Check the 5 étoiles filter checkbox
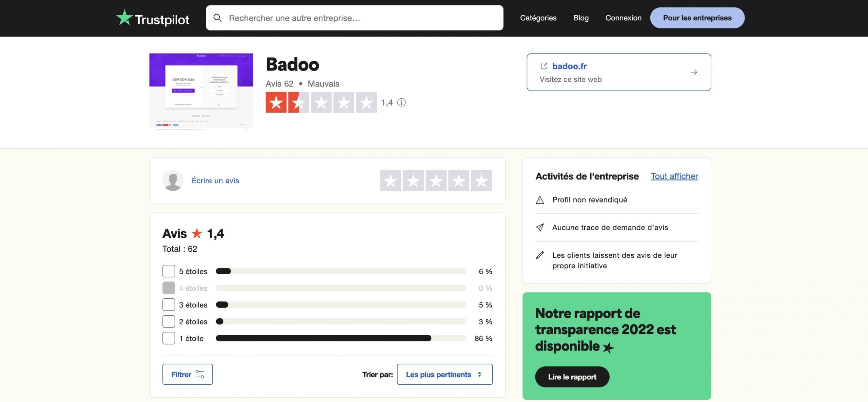This screenshot has width=868, height=402. [x=169, y=271]
